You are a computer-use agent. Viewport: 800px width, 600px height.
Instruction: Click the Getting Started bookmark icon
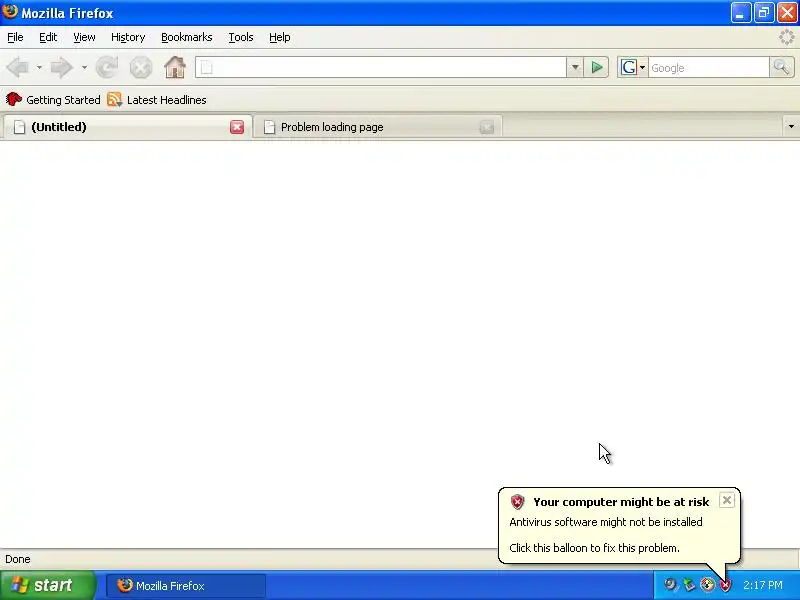(14, 99)
